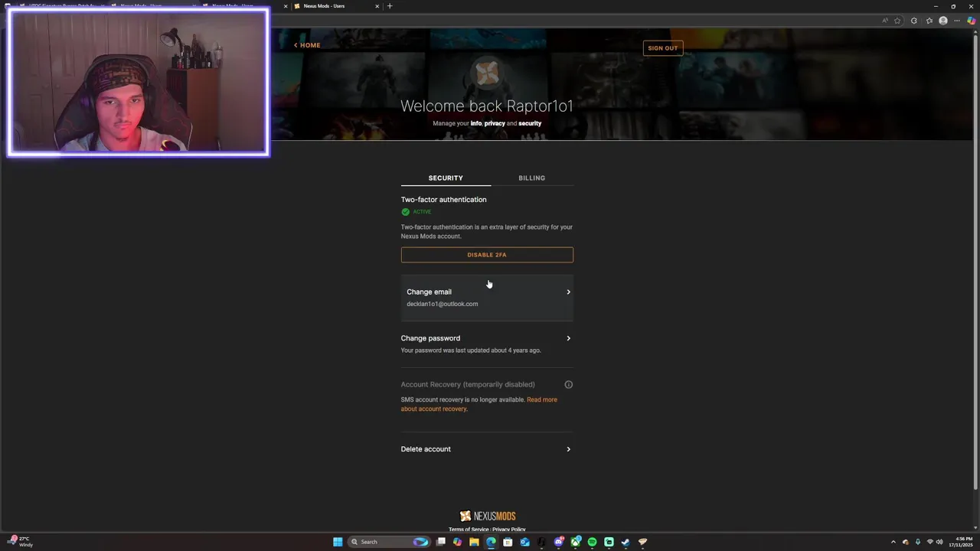Open the Favorites list toolbar icon
Image resolution: width=980 pixels, height=551 pixels.
coord(929,21)
